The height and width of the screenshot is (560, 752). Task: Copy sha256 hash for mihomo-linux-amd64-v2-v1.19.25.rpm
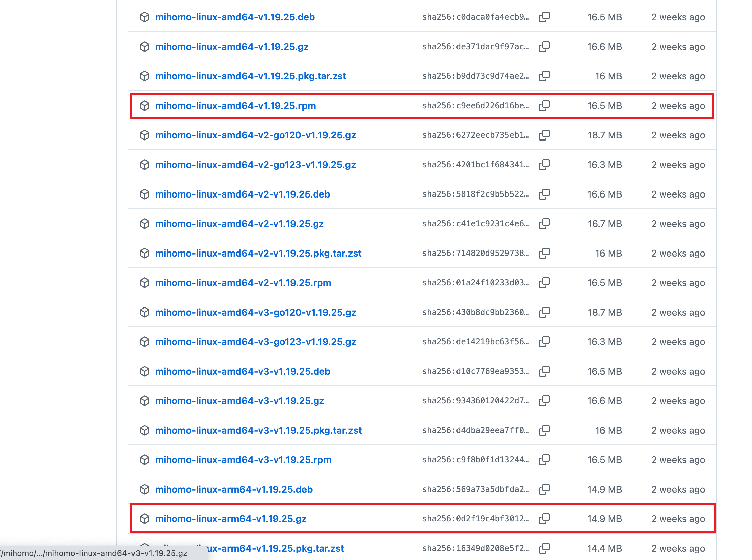coord(544,283)
